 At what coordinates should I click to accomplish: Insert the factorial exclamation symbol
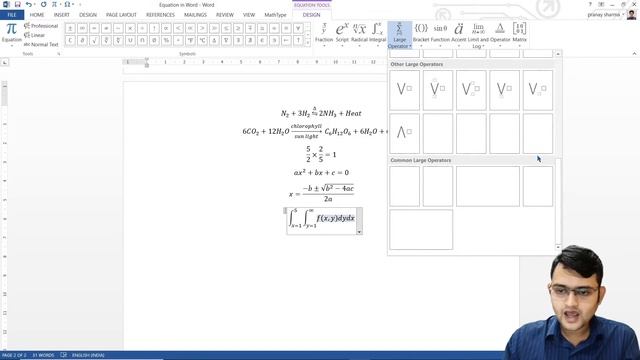pos(154,29)
